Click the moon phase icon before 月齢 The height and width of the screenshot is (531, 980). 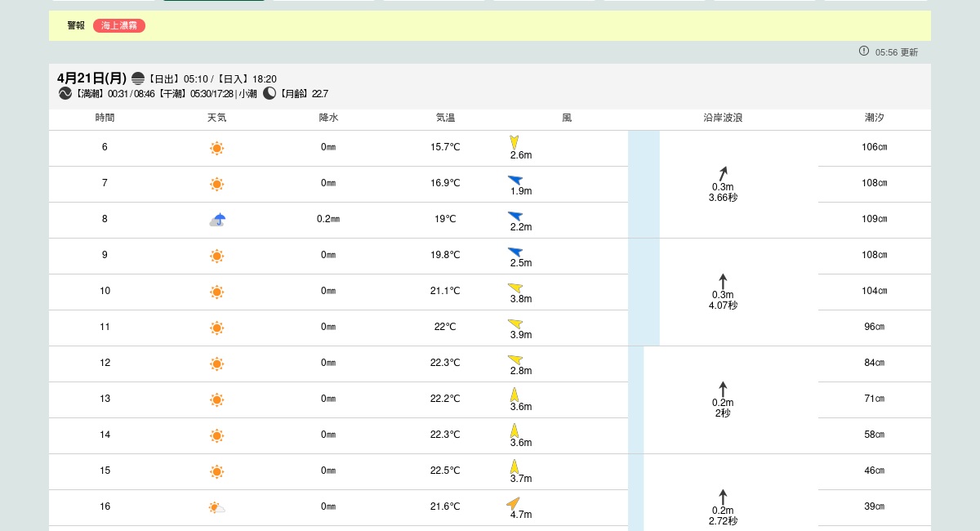269,93
